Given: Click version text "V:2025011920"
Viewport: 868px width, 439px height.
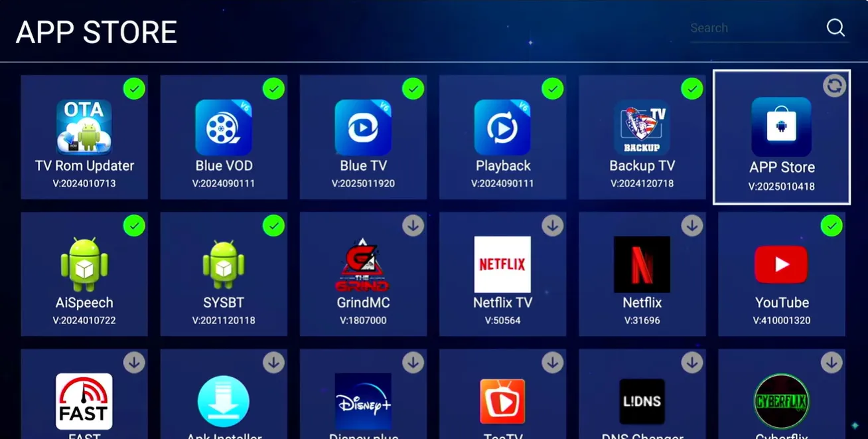Looking at the screenshot, I should 363,183.
